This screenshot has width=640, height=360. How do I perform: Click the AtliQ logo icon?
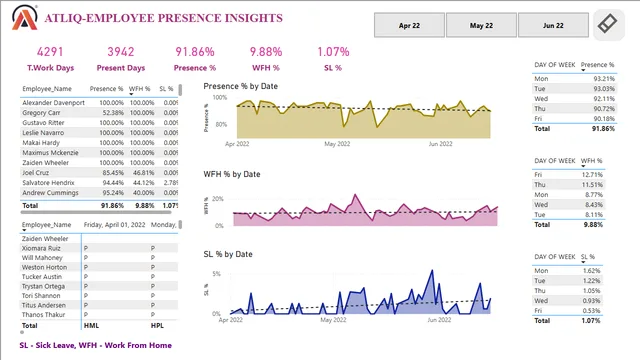point(24,18)
